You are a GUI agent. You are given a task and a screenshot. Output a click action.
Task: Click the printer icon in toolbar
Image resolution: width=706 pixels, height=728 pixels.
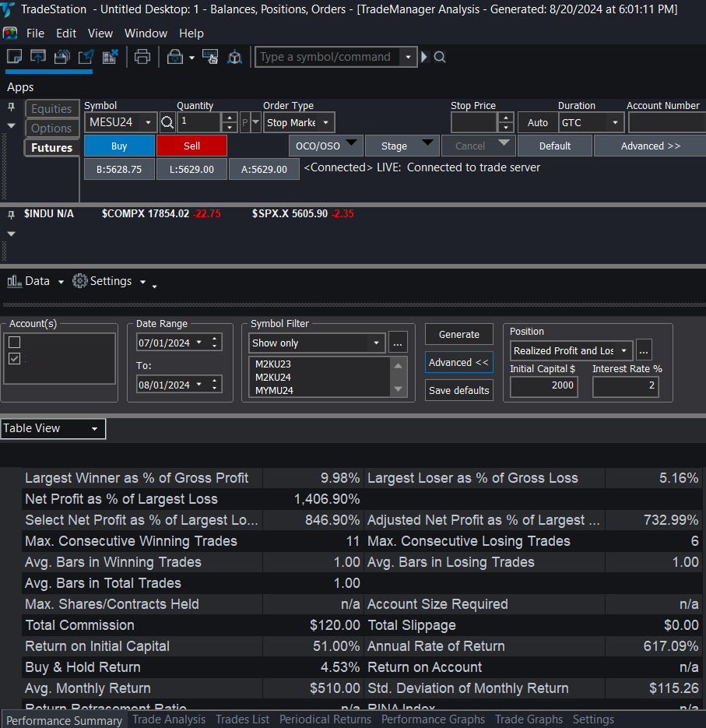142,57
